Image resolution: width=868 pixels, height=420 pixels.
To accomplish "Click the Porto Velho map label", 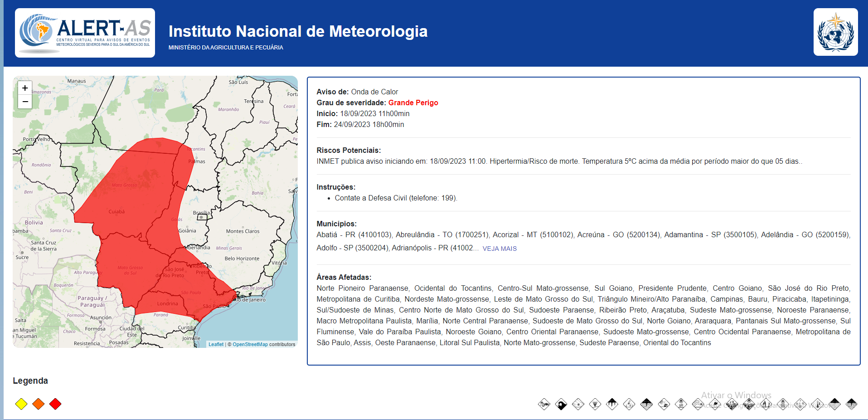I will (37, 139).
